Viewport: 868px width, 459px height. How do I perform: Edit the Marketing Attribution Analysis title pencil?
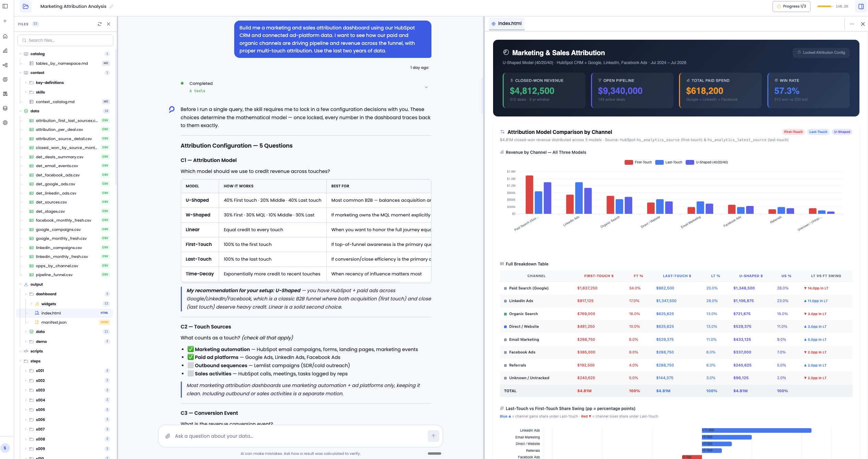[111, 7]
